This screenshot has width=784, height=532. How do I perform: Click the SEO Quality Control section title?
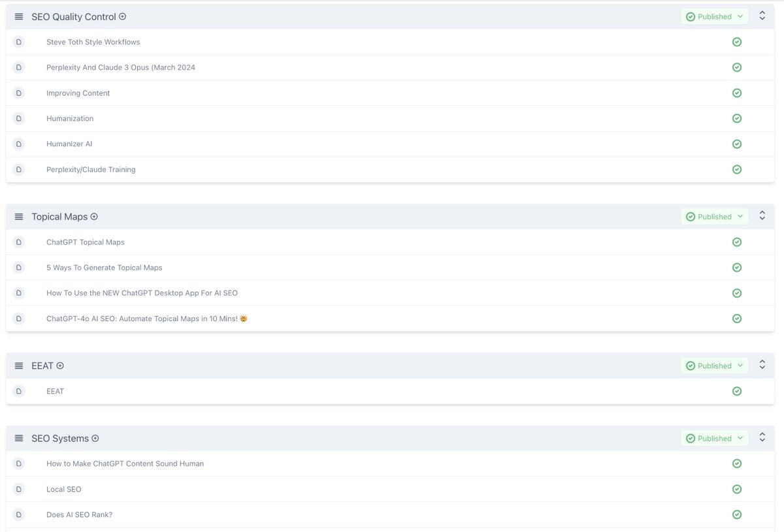[x=74, y=16]
